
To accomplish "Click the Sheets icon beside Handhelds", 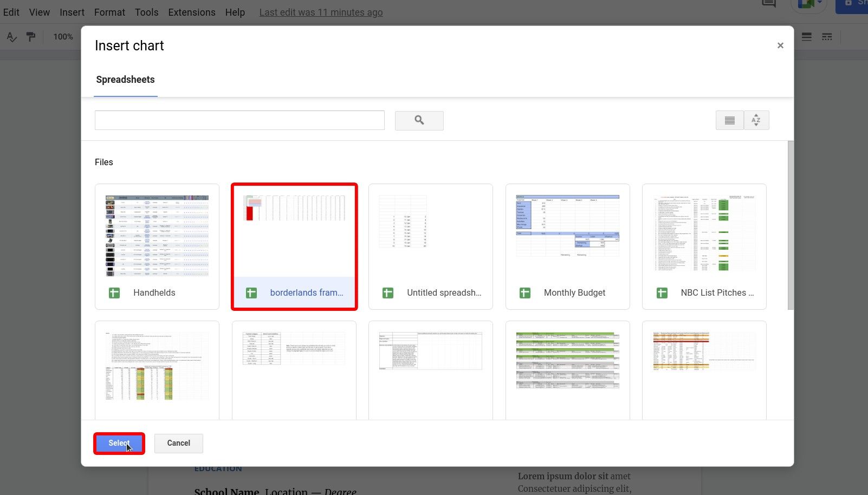I will click(x=114, y=292).
